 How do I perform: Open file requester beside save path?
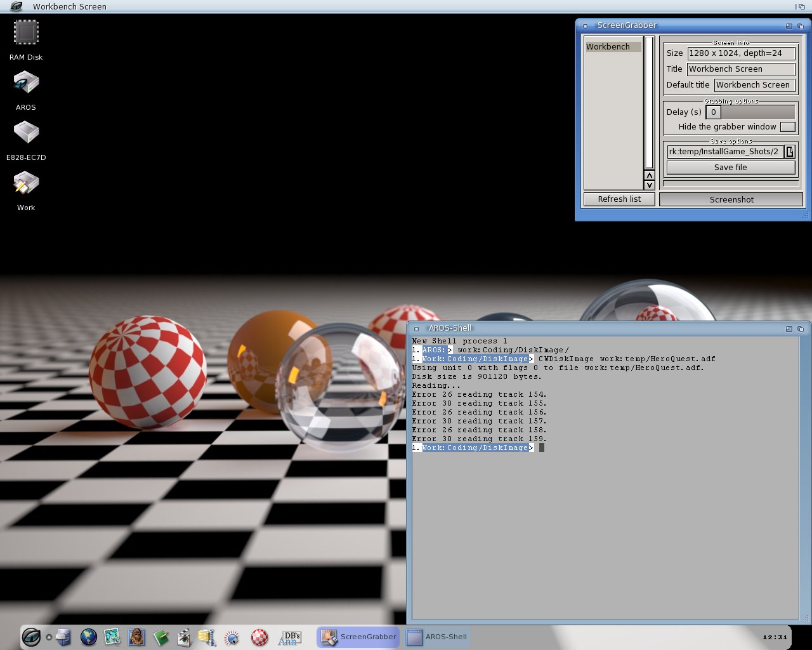(x=789, y=152)
